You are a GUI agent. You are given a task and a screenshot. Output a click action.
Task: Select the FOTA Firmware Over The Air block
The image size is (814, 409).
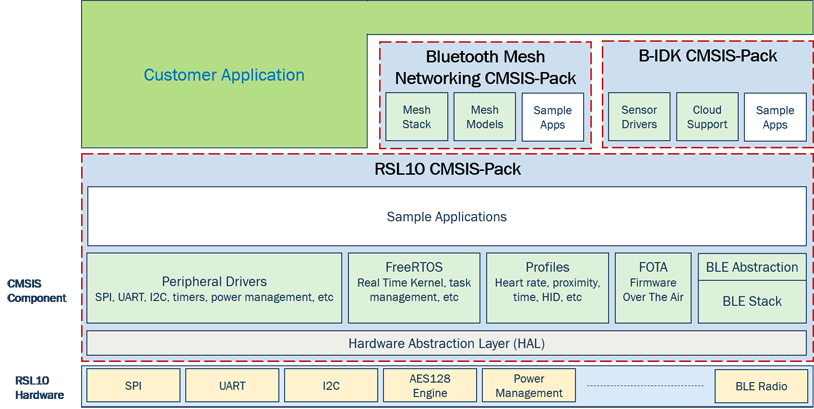(x=653, y=288)
